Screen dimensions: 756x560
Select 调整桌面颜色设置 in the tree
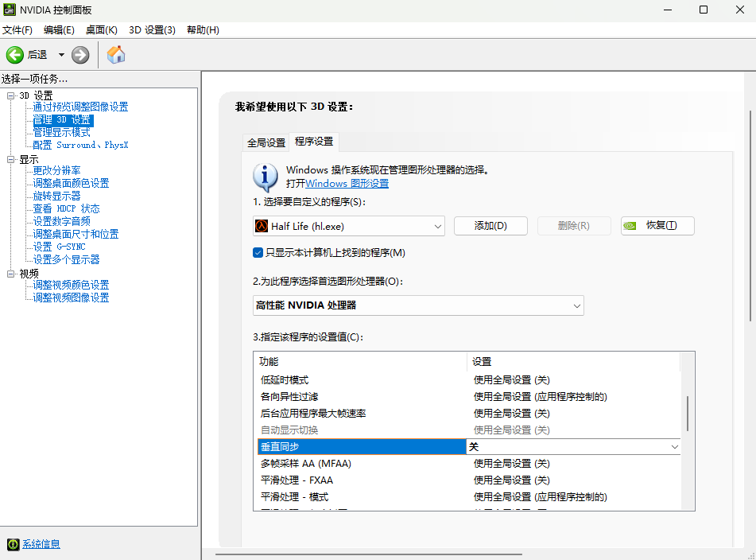pos(71,183)
